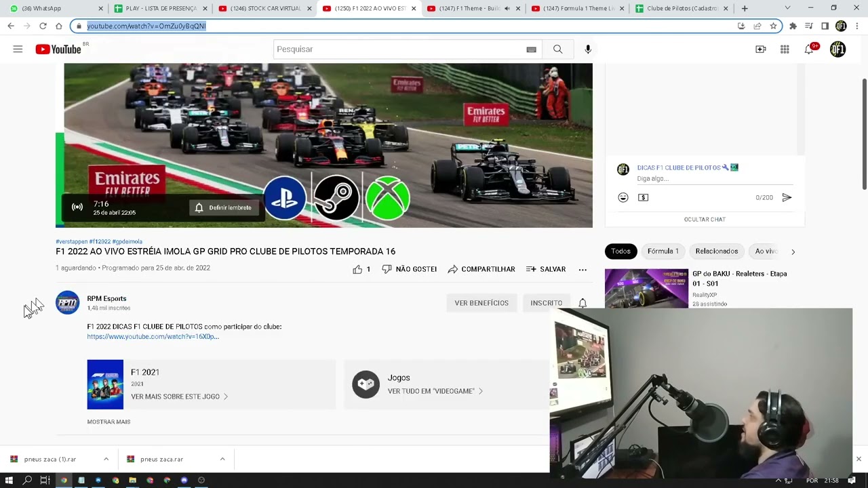Open the YouTube link in the description
The image size is (868, 488).
click(x=153, y=336)
